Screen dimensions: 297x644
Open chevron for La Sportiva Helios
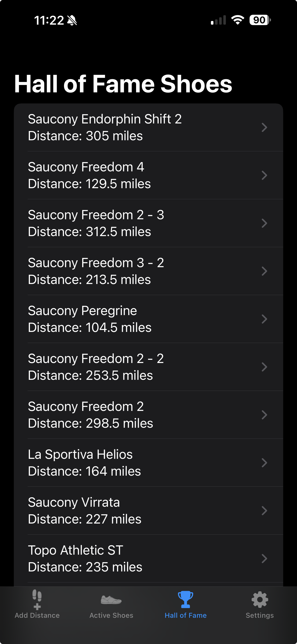[x=264, y=463]
